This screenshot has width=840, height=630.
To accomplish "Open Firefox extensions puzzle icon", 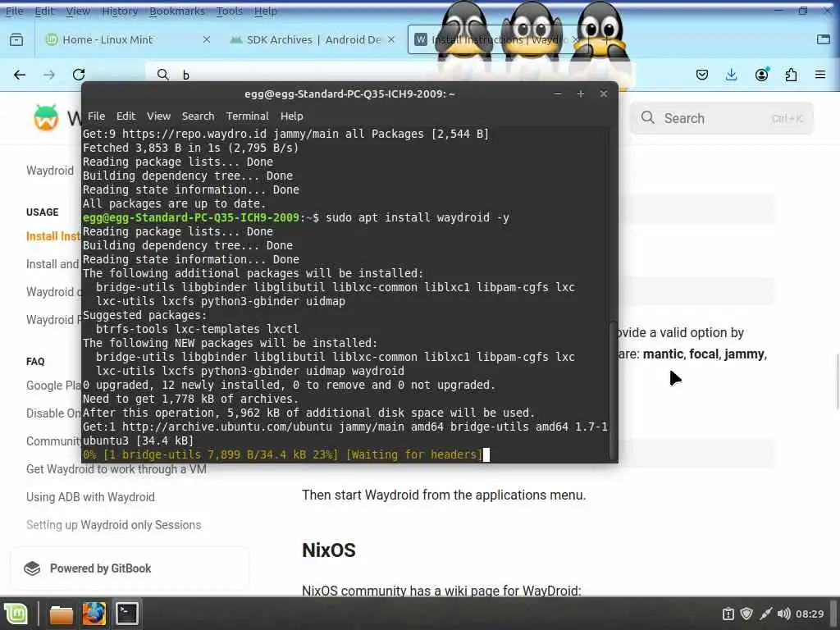I will pos(792,75).
